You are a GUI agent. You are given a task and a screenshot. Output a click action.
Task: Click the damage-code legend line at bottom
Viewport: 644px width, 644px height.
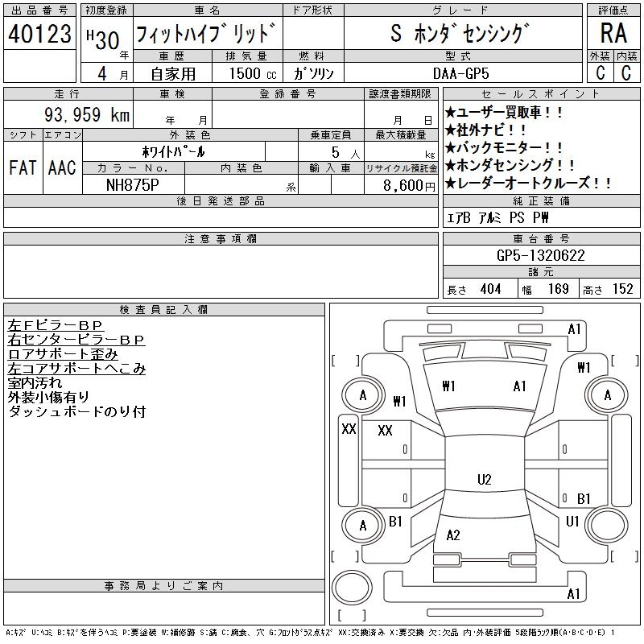310,633
